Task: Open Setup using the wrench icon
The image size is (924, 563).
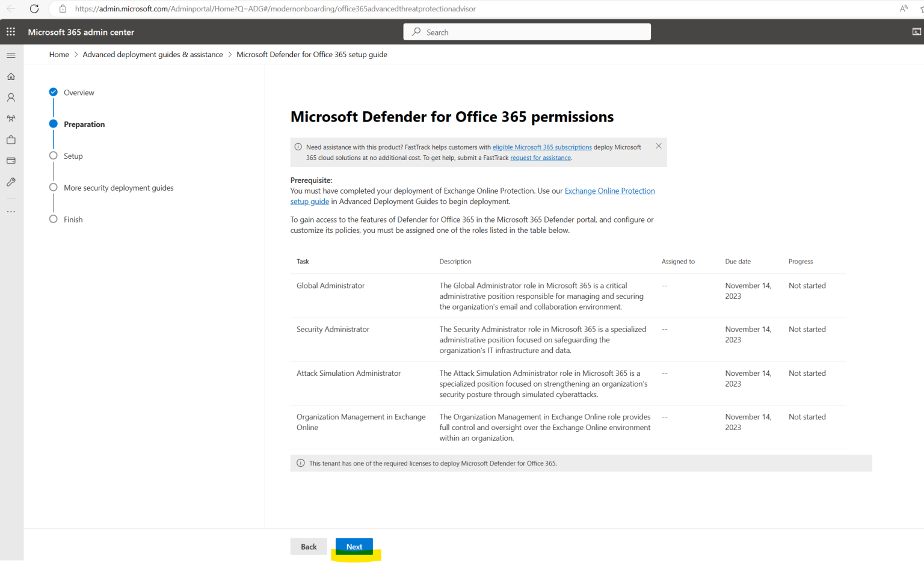Action: coord(10,182)
